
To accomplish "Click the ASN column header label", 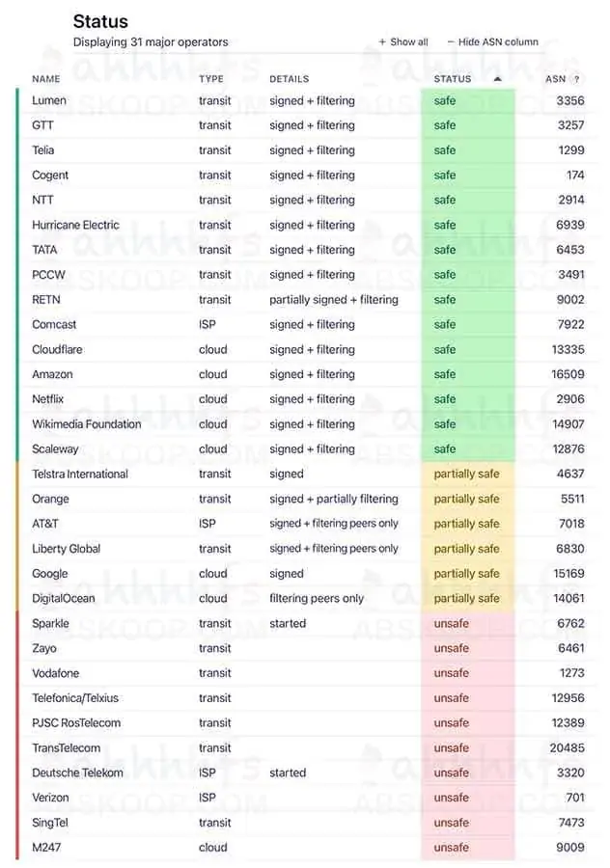I will tap(555, 79).
